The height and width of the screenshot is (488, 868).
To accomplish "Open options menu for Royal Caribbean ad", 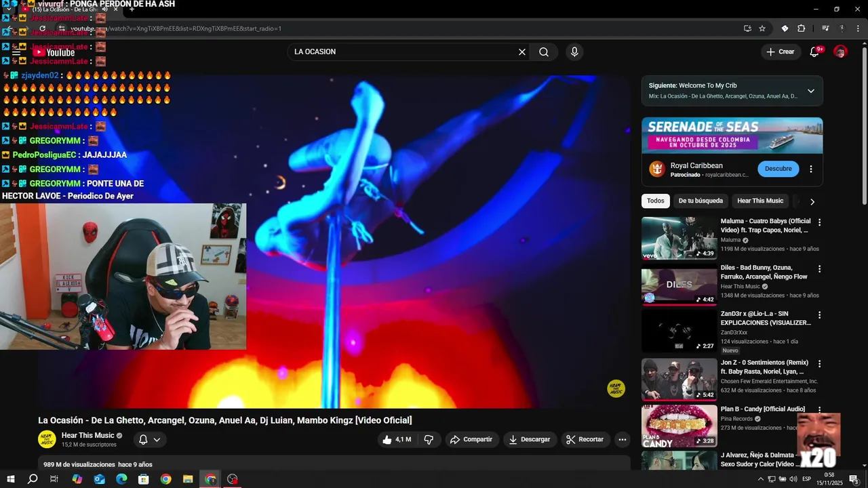I will click(811, 169).
